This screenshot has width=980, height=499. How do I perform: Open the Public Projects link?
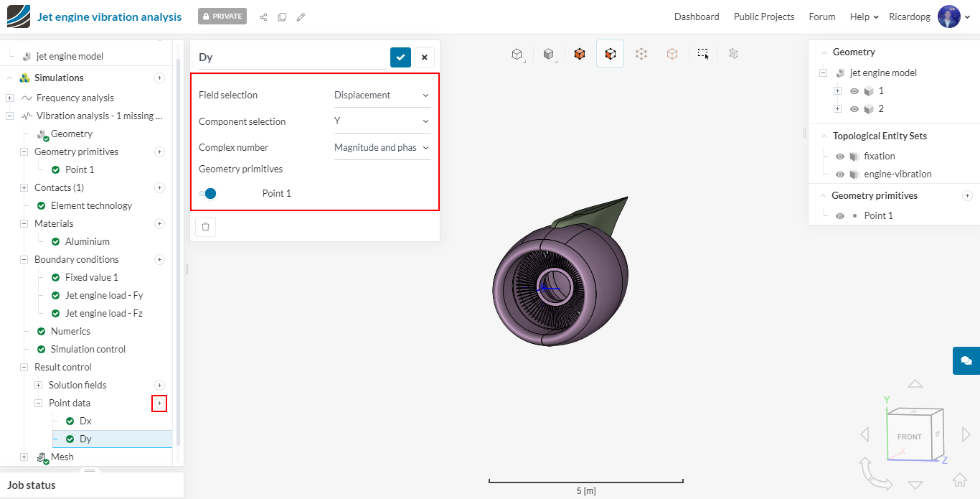(764, 17)
